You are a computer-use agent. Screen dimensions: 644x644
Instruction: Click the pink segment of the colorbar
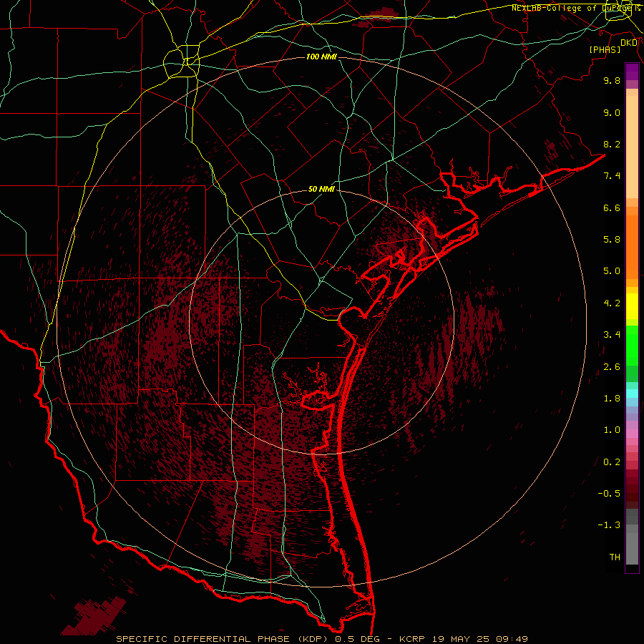click(632, 434)
